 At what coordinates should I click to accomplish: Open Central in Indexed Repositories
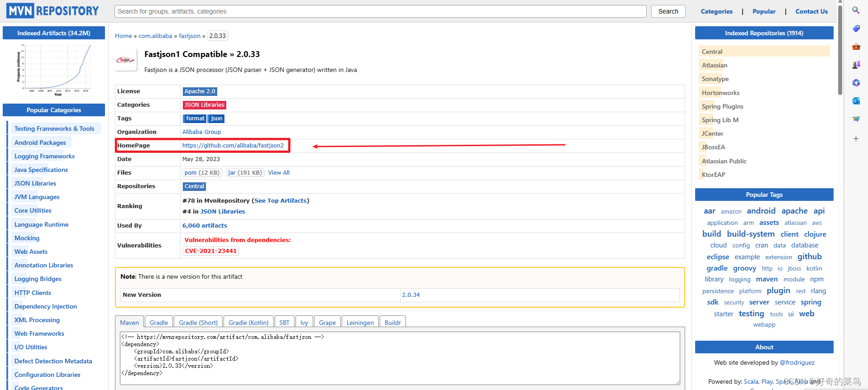[712, 52]
